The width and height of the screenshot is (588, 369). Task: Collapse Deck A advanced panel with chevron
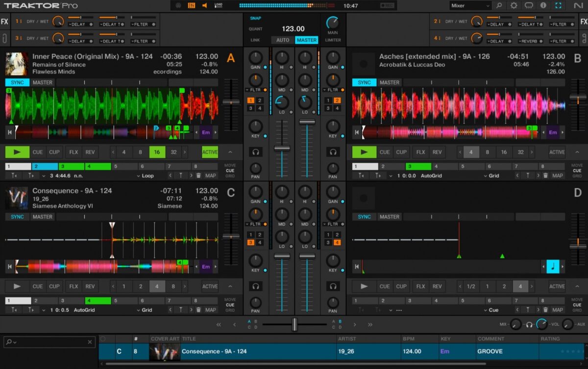(230, 152)
